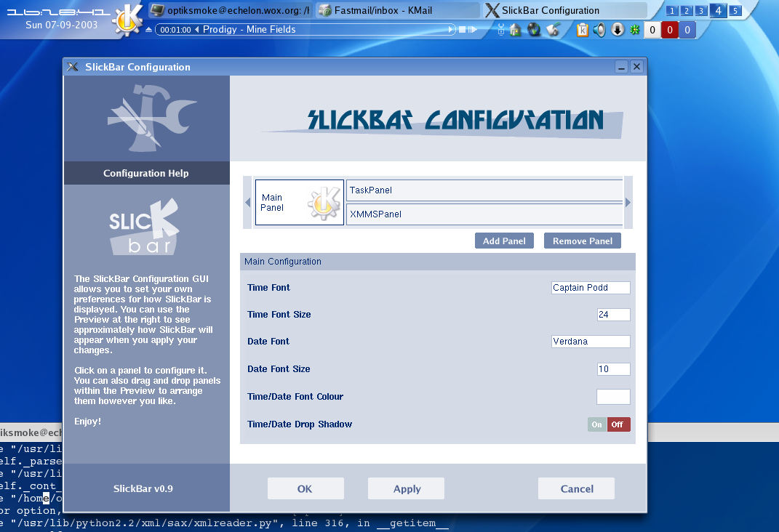Click the green flower tray icon
The image size is (779, 532).
click(634, 30)
